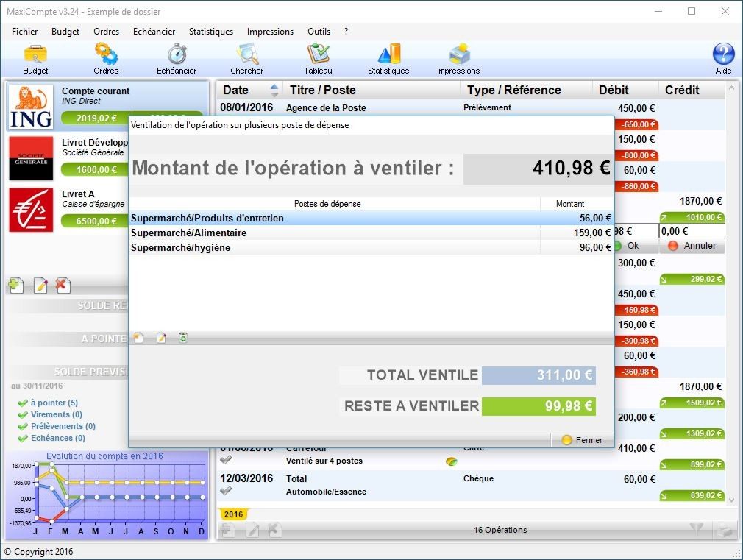Open the Outils menu

point(319,32)
